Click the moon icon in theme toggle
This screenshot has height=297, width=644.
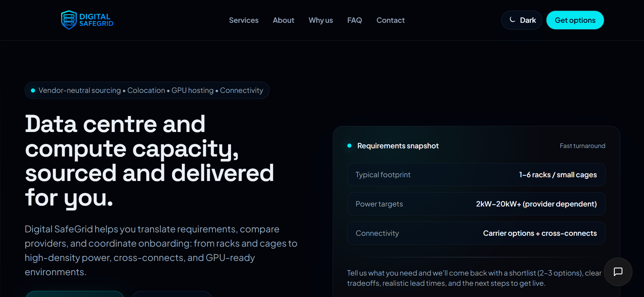512,20
